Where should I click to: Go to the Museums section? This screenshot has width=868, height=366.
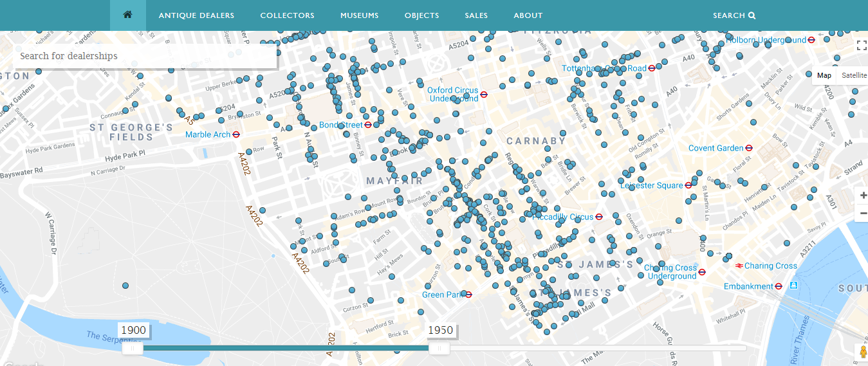point(359,15)
